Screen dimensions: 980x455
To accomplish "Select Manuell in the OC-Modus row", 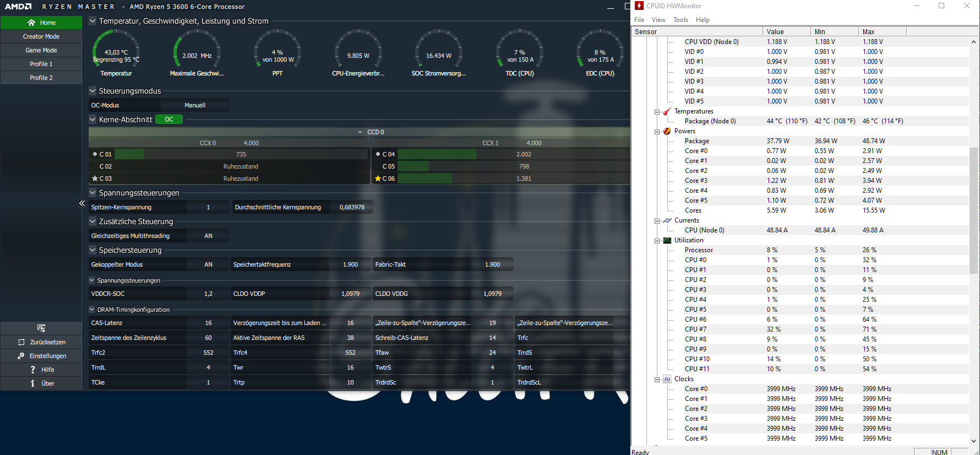I will click(x=195, y=105).
